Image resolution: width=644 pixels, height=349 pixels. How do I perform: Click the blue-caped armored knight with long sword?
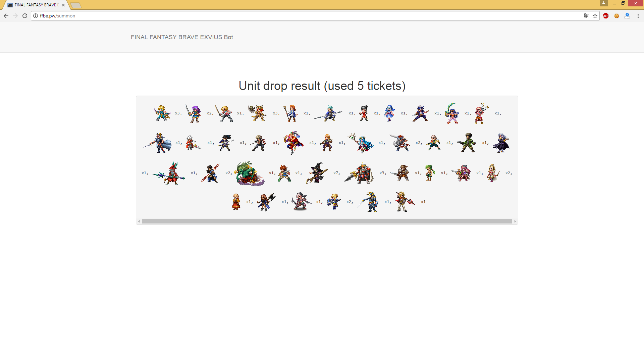158,143
